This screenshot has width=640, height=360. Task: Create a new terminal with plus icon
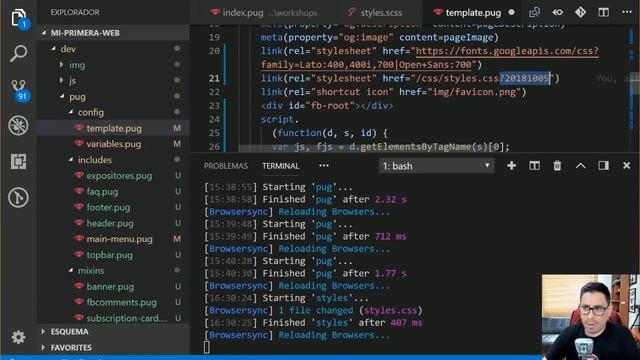tap(511, 166)
